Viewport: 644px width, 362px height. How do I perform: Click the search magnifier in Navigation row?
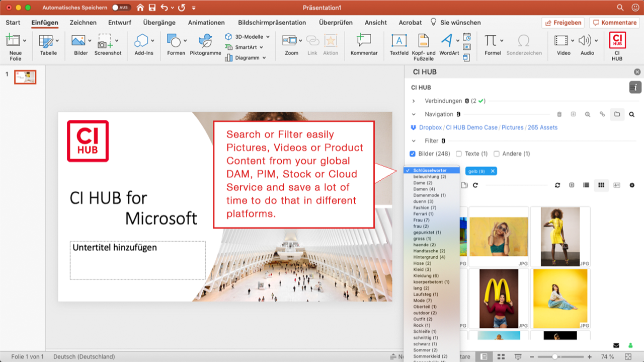pos(631,114)
